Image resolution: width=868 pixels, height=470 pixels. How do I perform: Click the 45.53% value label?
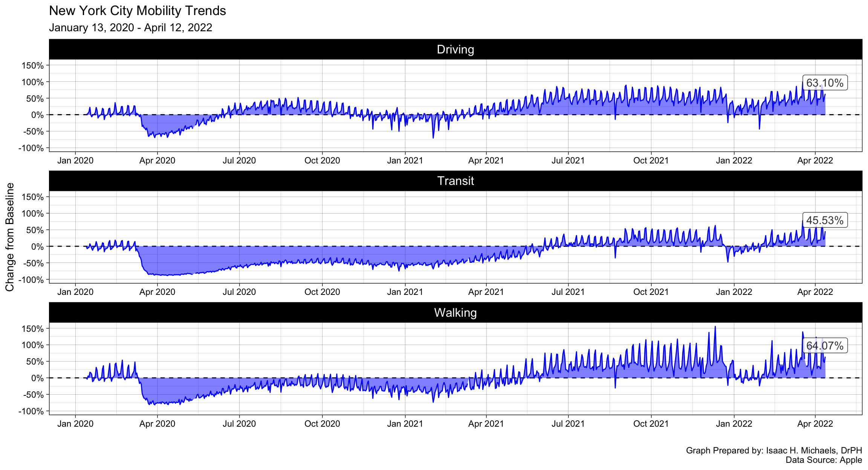(x=825, y=220)
